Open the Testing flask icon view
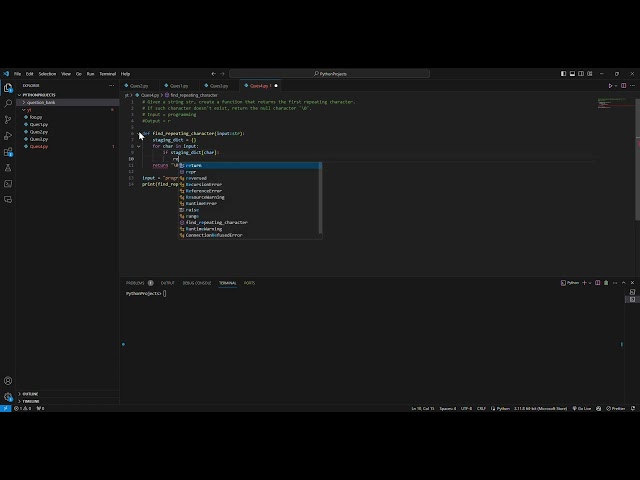 [x=8, y=168]
